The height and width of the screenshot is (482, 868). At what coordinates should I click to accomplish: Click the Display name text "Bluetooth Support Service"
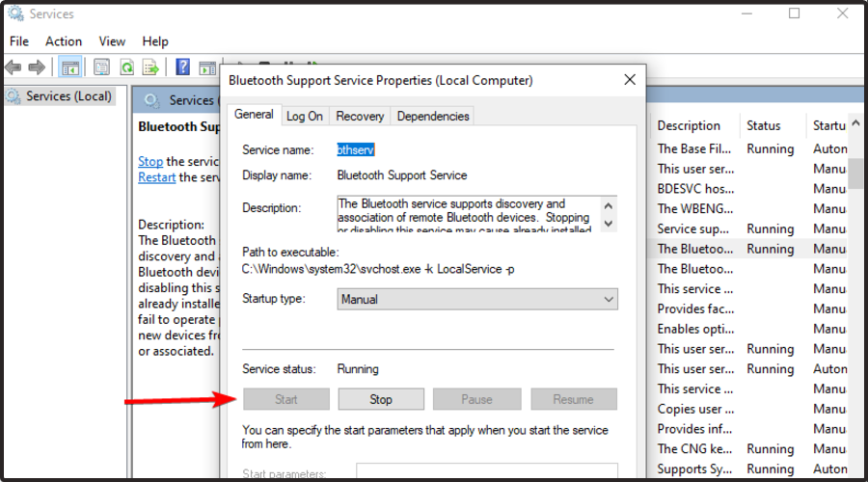(402, 175)
